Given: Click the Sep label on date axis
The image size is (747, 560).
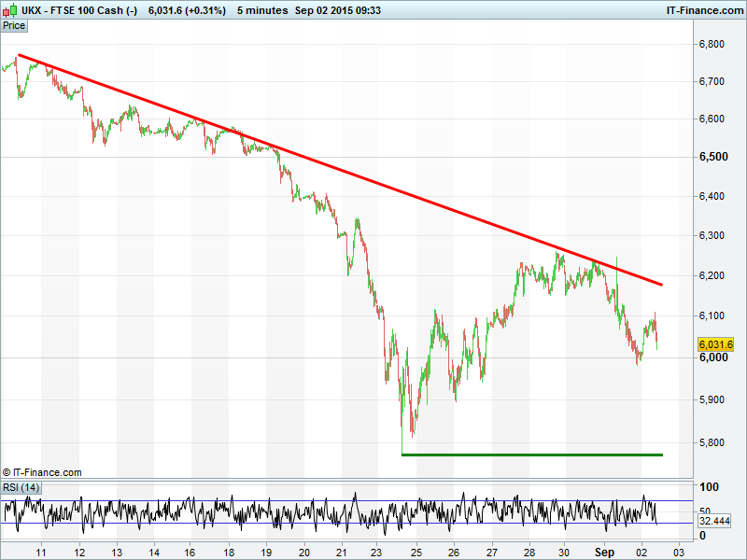Looking at the screenshot, I should point(604,553).
